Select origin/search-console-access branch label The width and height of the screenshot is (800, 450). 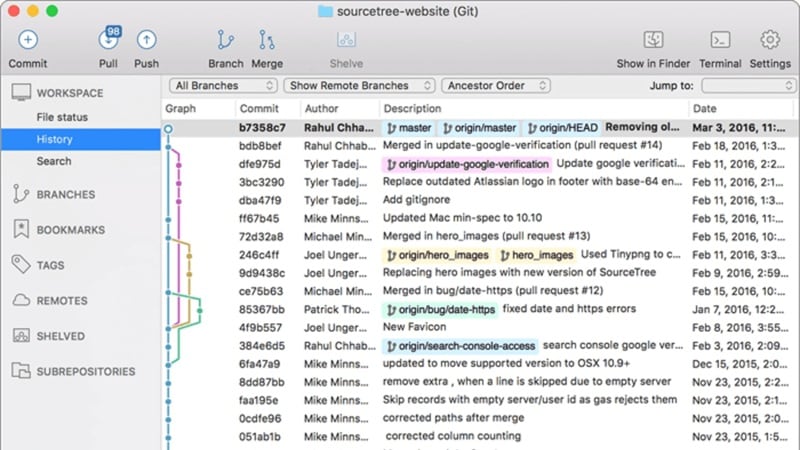[460, 346]
